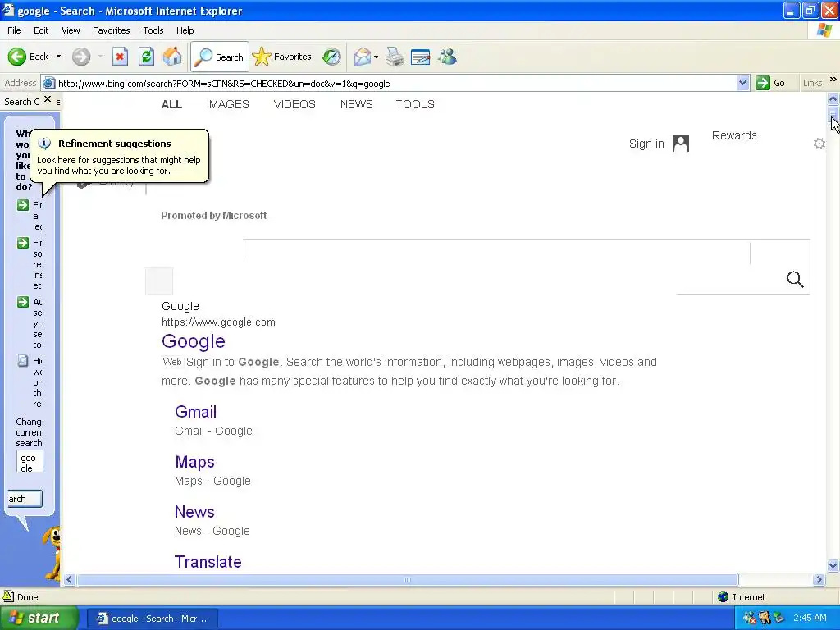The image size is (840, 630).
Task: Click the https://www.google.com URL text
Action: [218, 322]
